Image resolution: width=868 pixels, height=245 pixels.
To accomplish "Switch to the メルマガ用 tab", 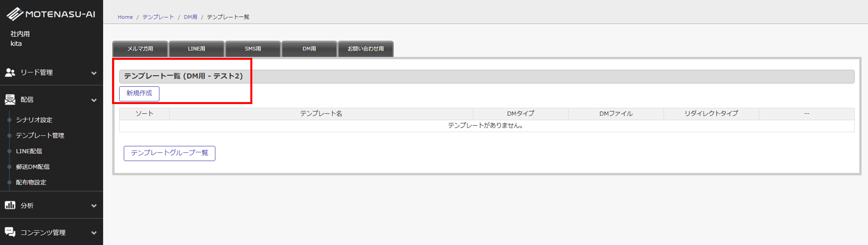I will [x=140, y=49].
